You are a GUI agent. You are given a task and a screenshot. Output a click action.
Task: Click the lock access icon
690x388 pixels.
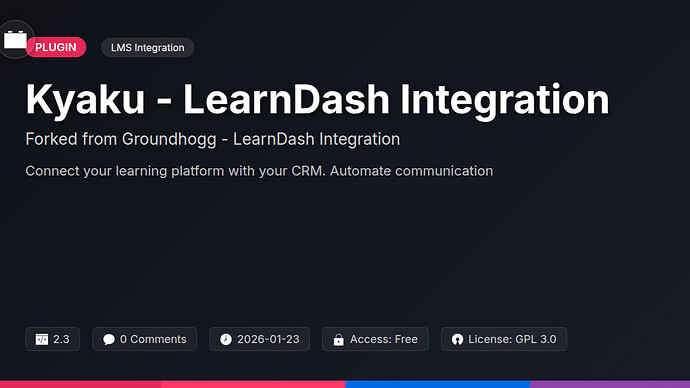(x=338, y=340)
